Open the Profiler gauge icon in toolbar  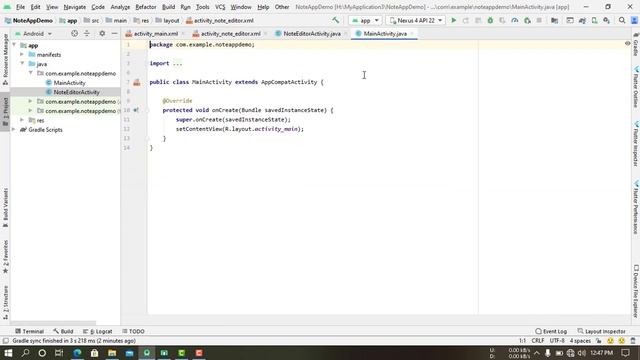[x=515, y=20]
